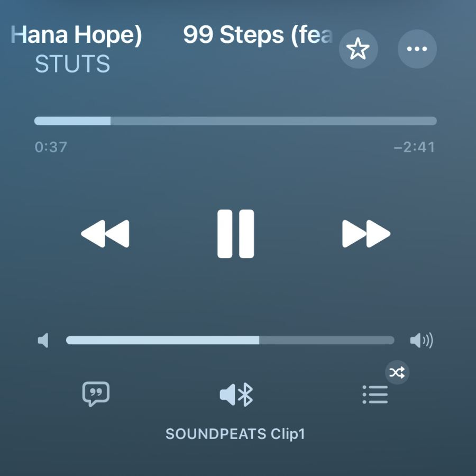This screenshot has height=476, width=476.
Task: Tap the 99 Steps song title
Action: click(258, 34)
